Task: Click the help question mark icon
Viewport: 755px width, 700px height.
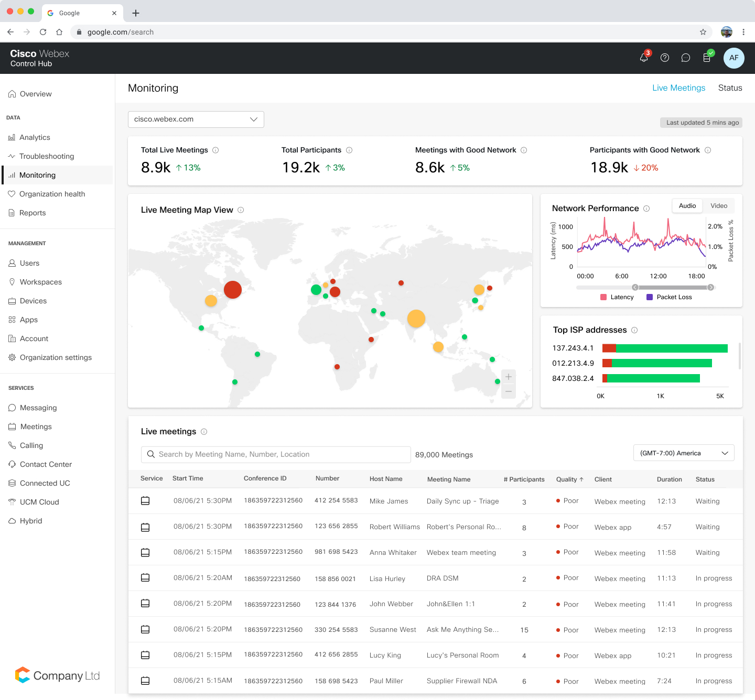Action: pos(665,58)
